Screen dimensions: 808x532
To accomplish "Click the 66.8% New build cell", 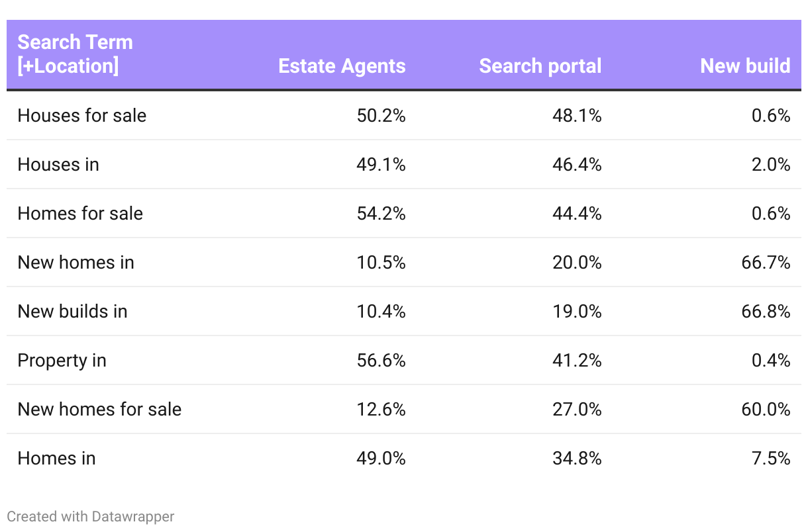I will tap(766, 311).
